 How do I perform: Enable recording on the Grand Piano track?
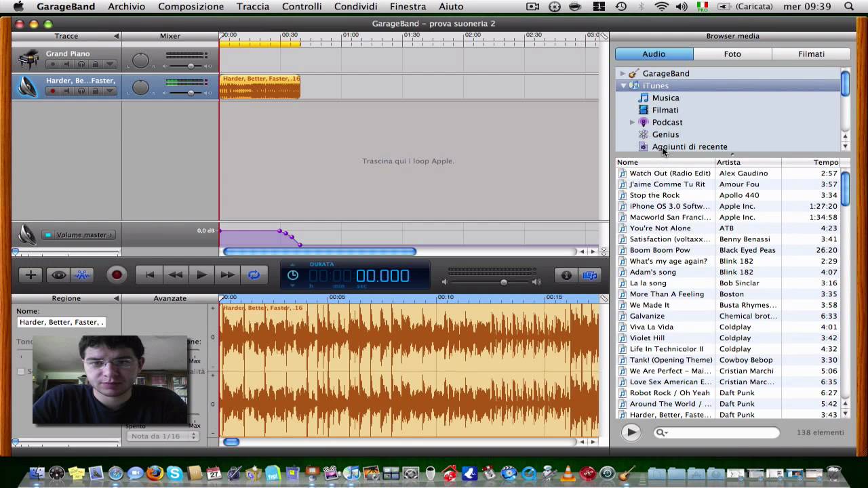click(52, 64)
